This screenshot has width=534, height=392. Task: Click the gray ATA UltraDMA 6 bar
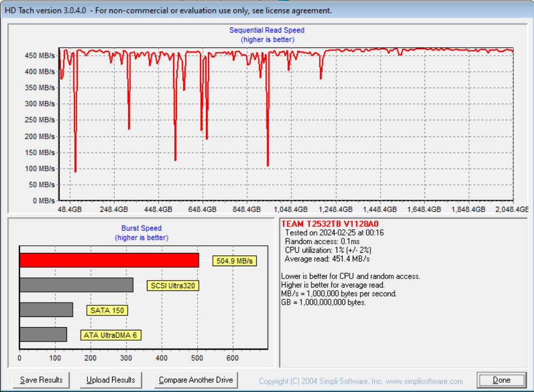point(43,334)
